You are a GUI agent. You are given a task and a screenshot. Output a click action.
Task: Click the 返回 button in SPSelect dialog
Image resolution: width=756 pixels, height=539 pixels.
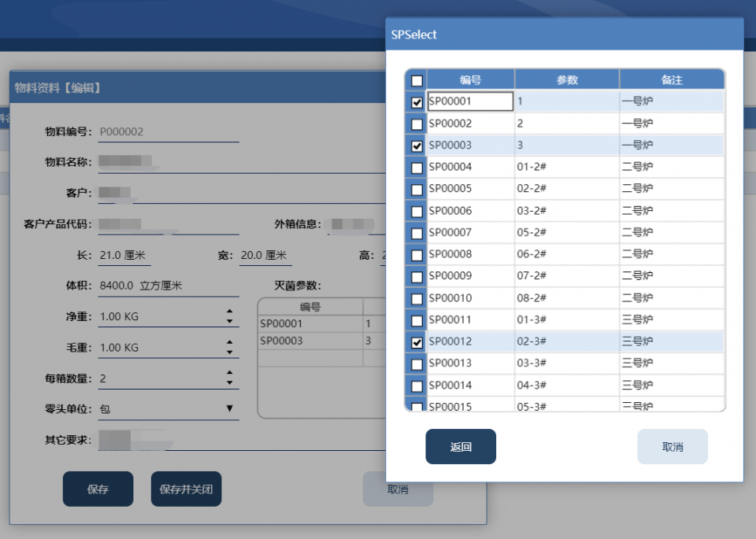[x=461, y=446]
